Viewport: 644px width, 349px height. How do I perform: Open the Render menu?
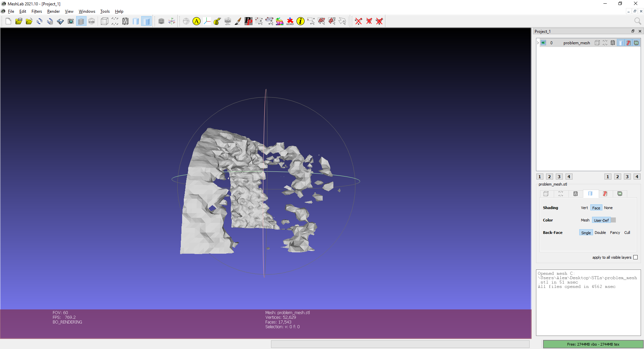53,11
